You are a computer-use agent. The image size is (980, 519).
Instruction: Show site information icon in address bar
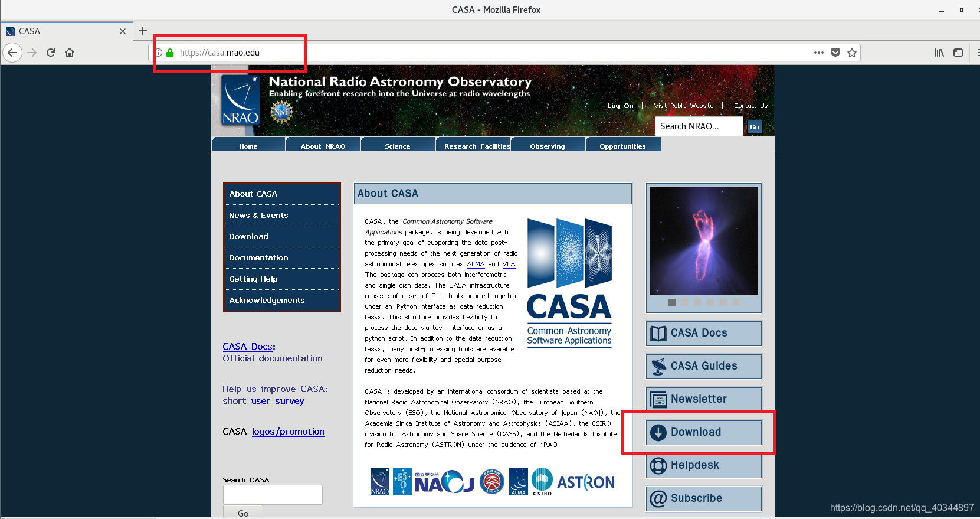159,53
